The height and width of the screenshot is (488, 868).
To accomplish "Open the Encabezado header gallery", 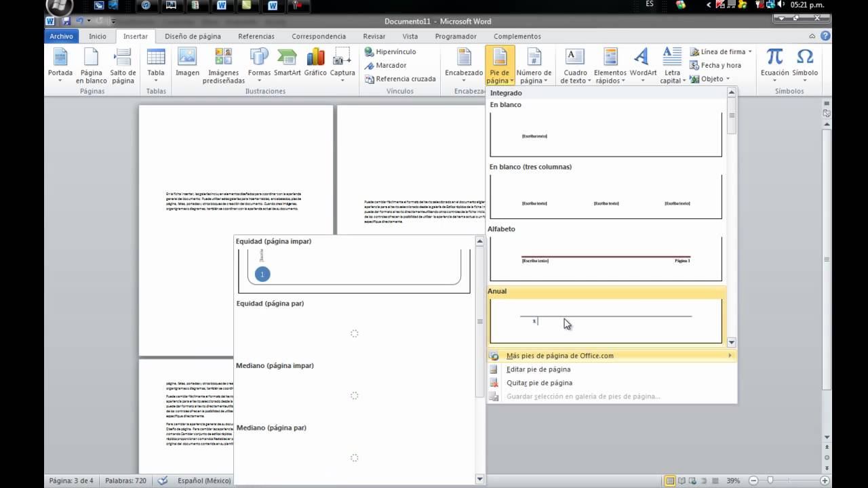I will 464,66.
